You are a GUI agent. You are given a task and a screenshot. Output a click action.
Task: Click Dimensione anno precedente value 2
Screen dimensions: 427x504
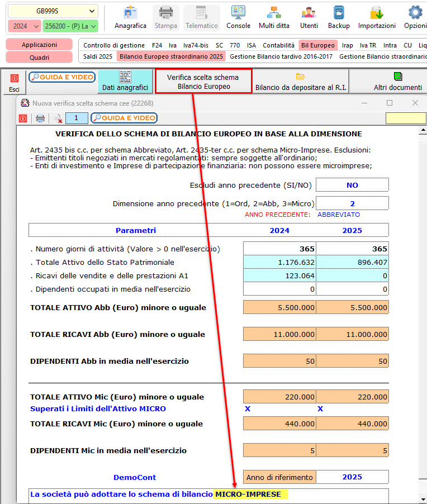click(x=352, y=203)
